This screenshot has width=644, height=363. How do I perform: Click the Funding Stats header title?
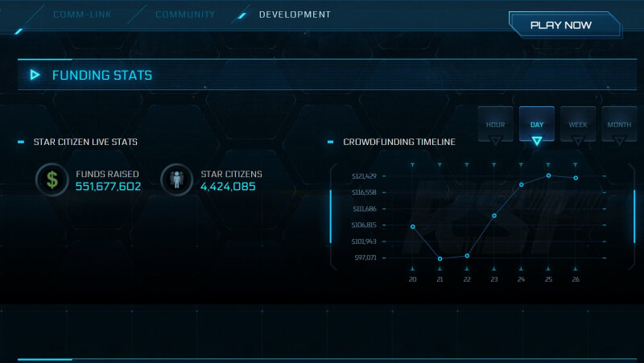(x=102, y=75)
